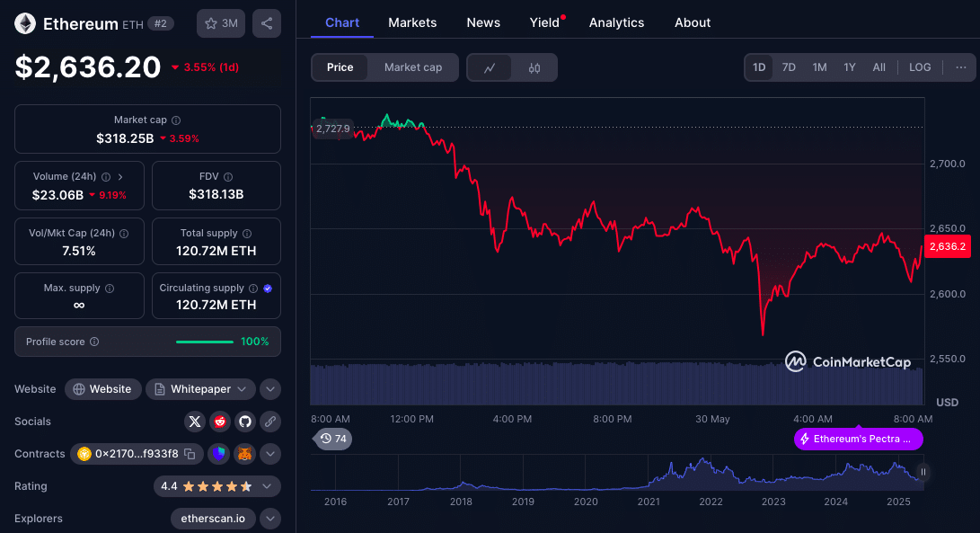Click the Profile score progress bar
The image size is (980, 533).
205,342
